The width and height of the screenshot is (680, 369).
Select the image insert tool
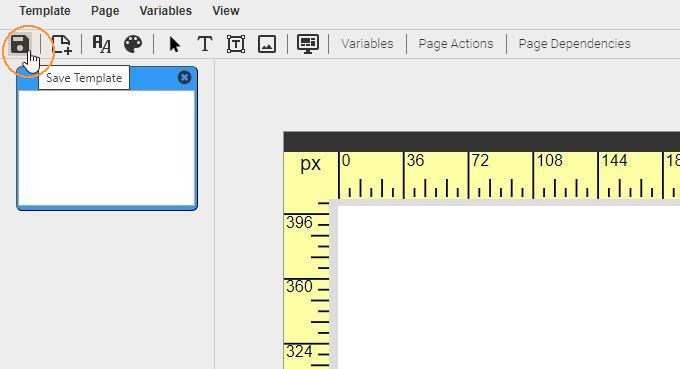[x=267, y=44]
